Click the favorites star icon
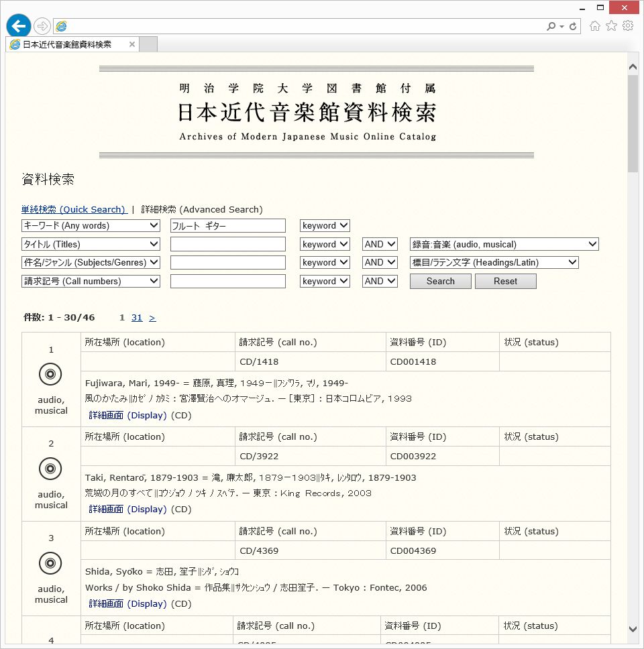 point(611,26)
